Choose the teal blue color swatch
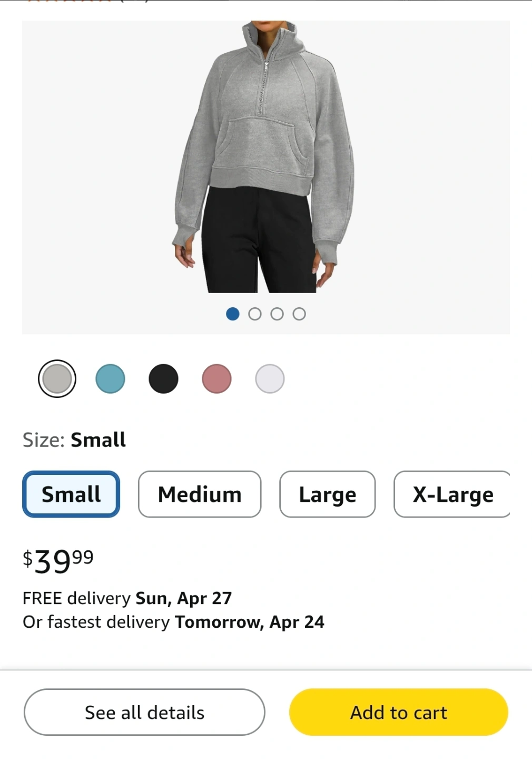This screenshot has width=532, height=759. click(110, 378)
